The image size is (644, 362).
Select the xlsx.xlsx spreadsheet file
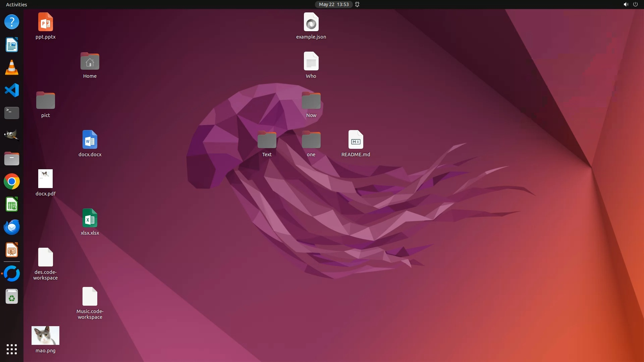(x=90, y=218)
